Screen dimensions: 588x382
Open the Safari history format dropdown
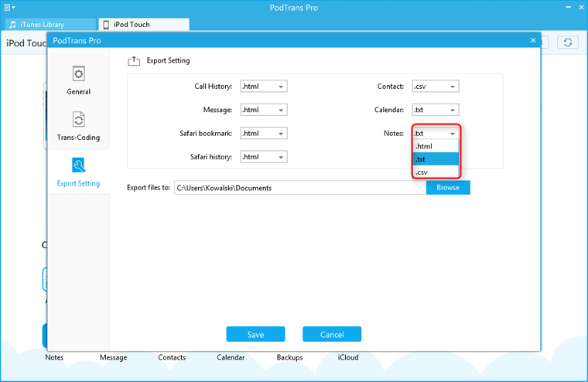(264, 157)
